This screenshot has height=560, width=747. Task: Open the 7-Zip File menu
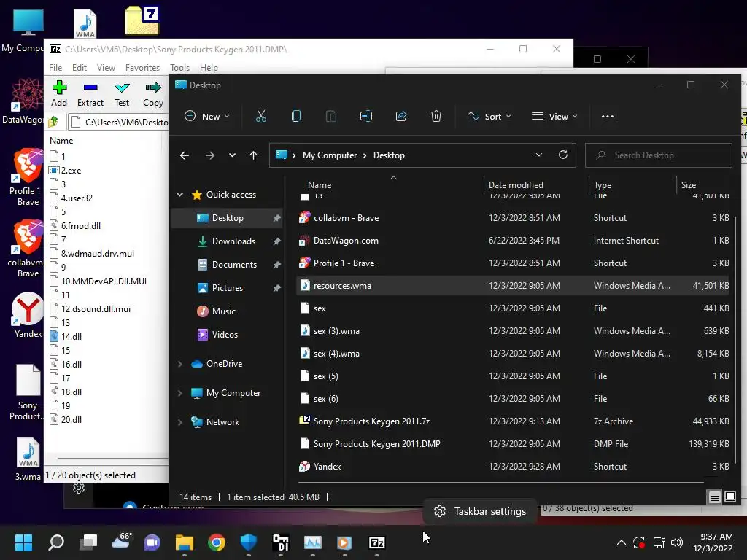click(55, 68)
